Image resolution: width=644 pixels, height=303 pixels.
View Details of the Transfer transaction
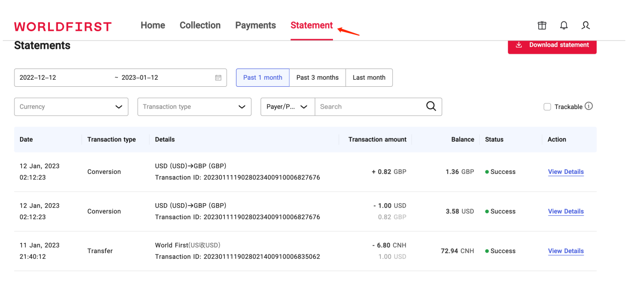pos(566,251)
